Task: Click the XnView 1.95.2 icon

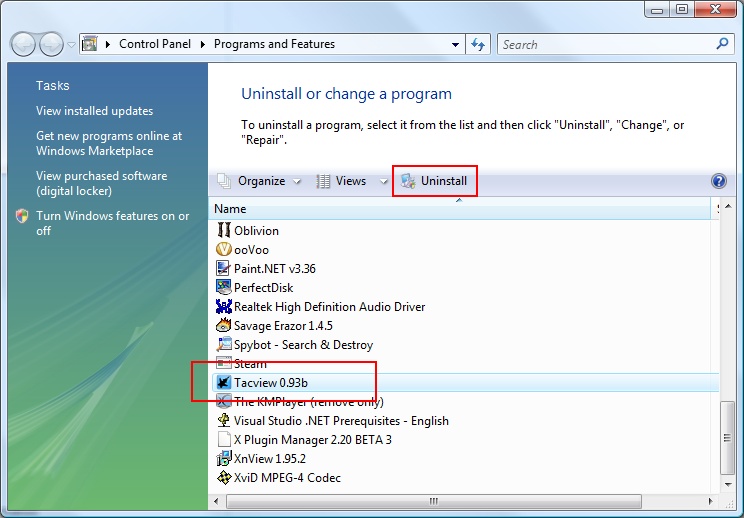Action: (x=223, y=458)
